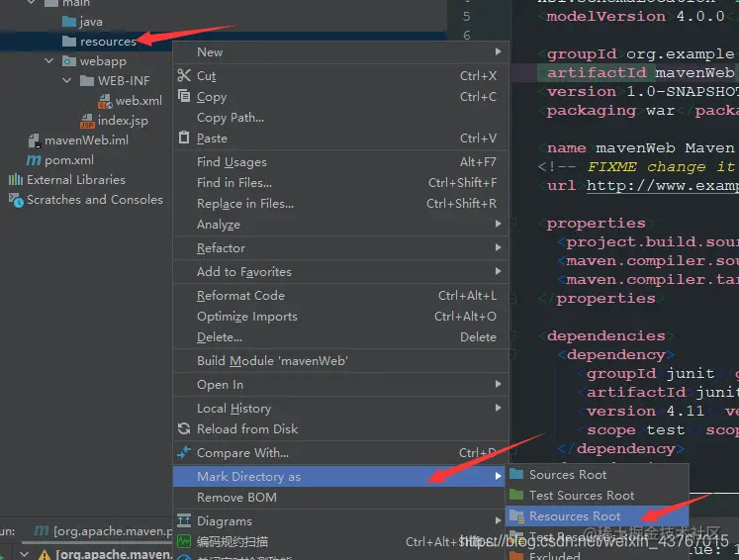Click the version 1.0-SNAPSHOT text in editor
Image resolution: width=739 pixels, height=560 pixels.
[638, 91]
